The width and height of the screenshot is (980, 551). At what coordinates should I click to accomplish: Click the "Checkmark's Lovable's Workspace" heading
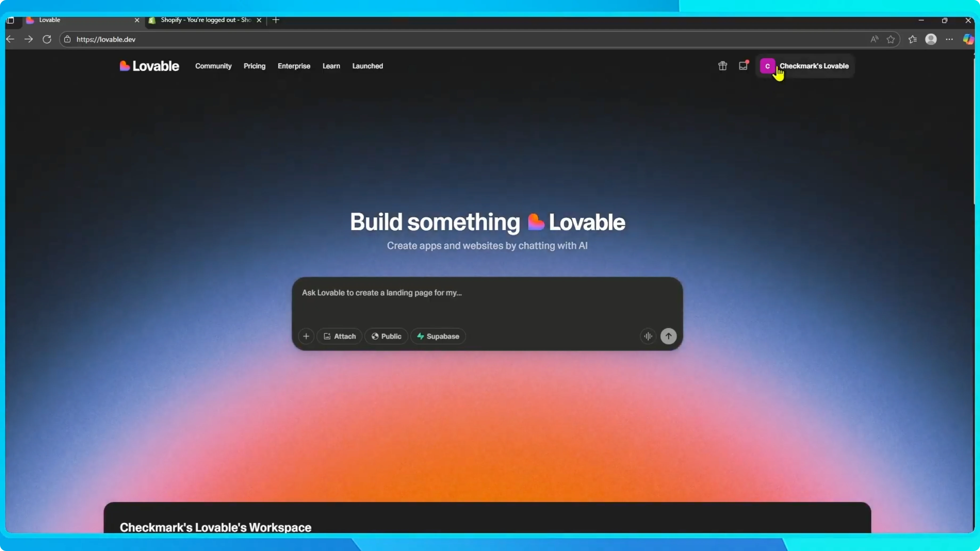point(216,527)
